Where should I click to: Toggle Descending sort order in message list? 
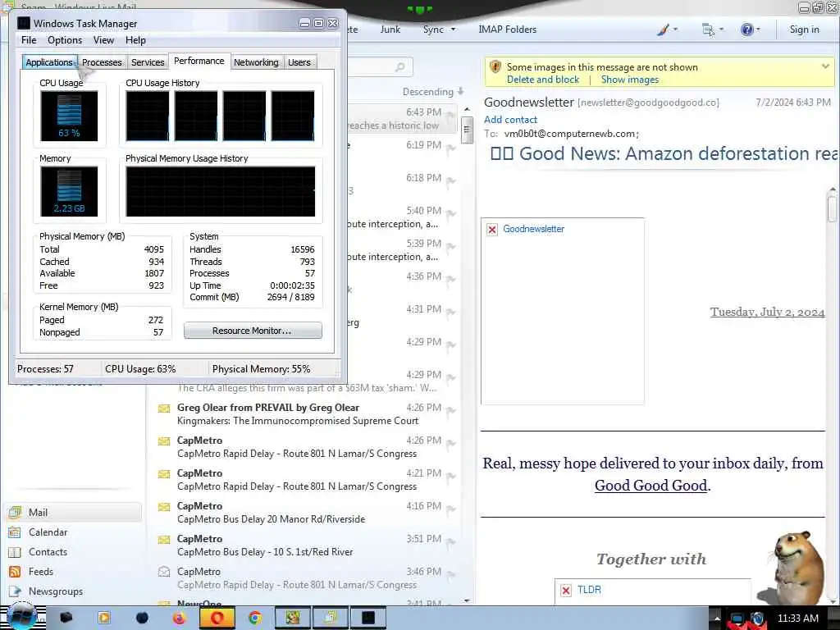click(x=433, y=92)
